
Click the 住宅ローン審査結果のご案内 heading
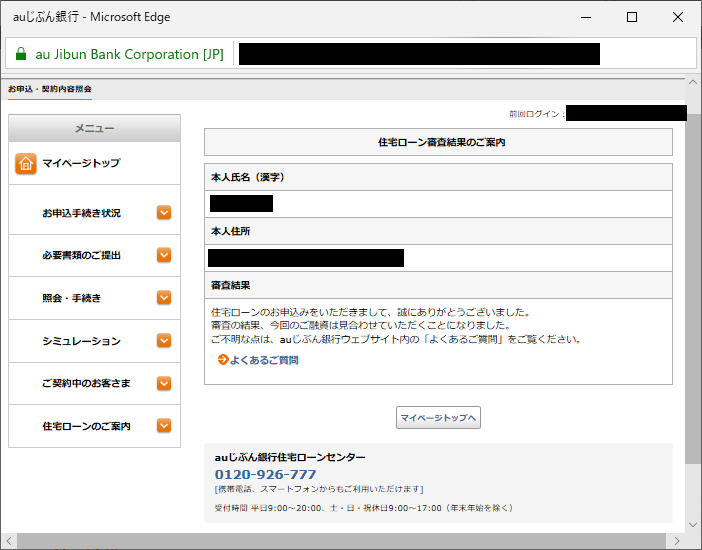tap(441, 142)
